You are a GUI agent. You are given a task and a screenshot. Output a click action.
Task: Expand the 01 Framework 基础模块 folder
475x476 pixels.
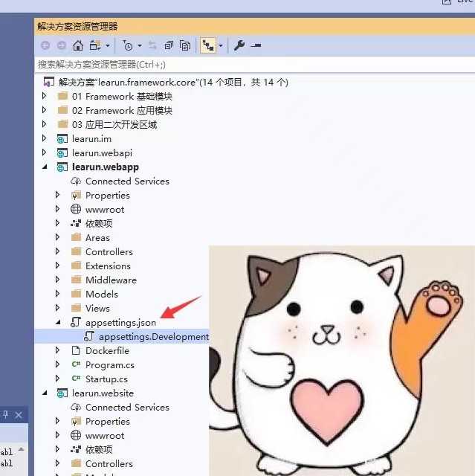coord(45,96)
